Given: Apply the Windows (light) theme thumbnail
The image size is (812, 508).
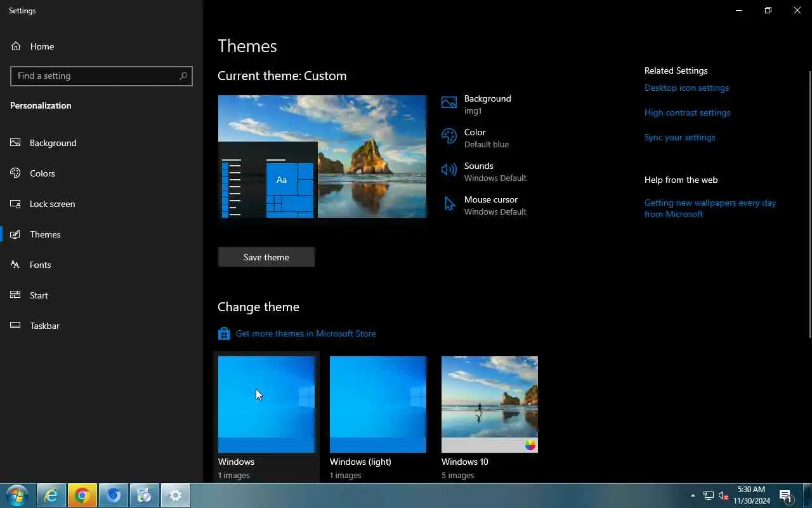Looking at the screenshot, I should [x=378, y=404].
